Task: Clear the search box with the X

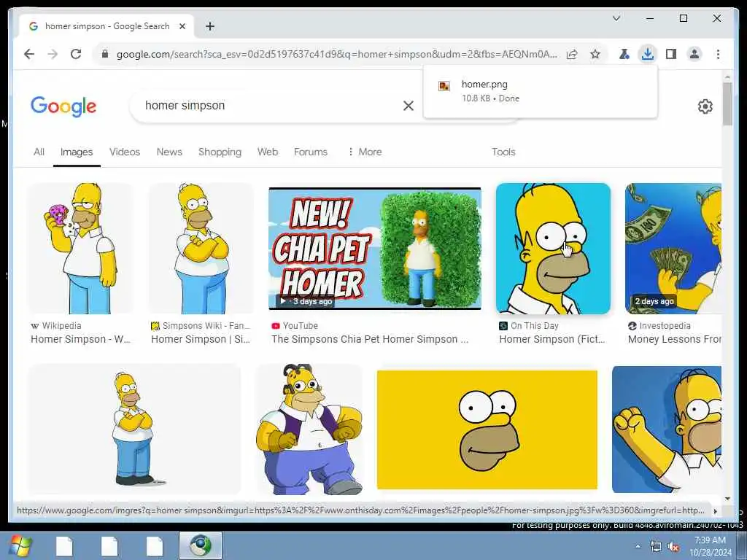Action: click(409, 106)
